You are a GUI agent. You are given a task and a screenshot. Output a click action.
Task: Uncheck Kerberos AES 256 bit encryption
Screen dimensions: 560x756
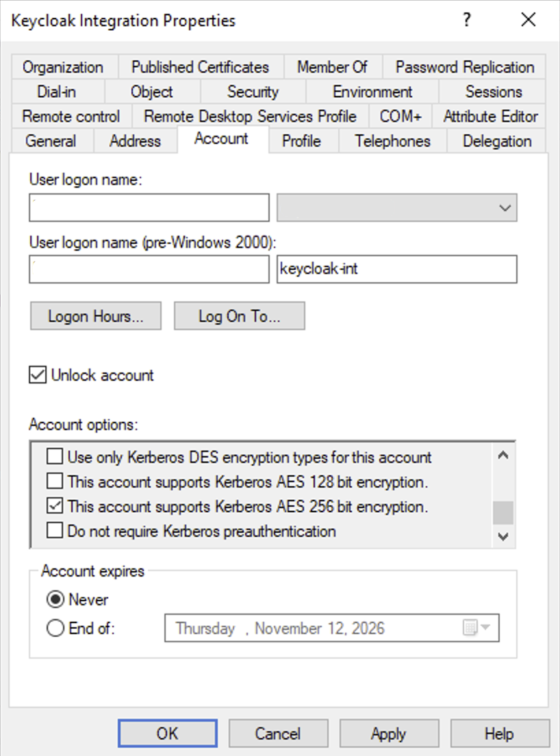(55, 506)
